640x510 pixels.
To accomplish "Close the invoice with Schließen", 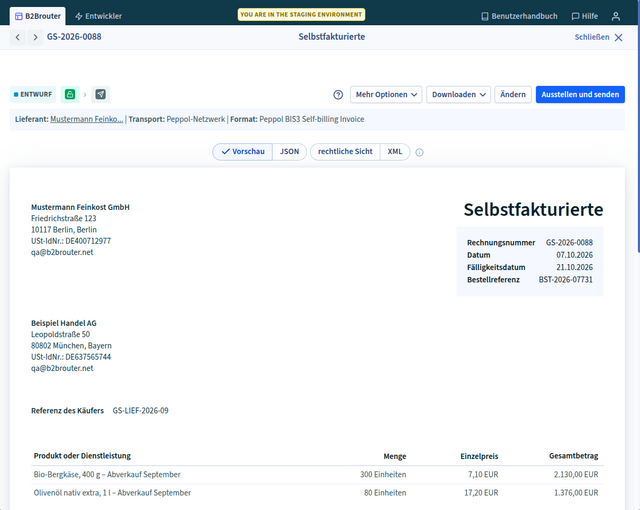I will click(x=598, y=37).
